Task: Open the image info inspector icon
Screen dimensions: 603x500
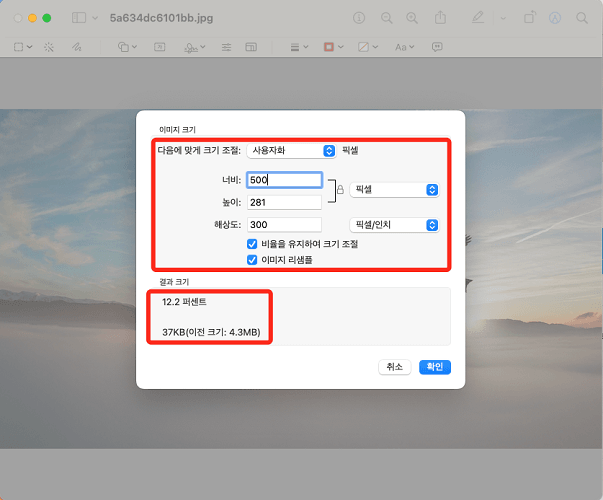Action: click(x=359, y=18)
